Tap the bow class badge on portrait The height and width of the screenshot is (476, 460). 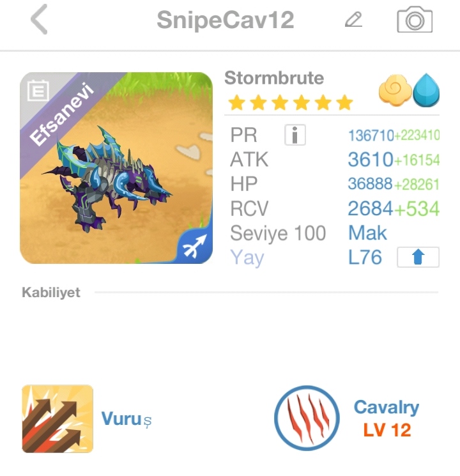pos(195,247)
